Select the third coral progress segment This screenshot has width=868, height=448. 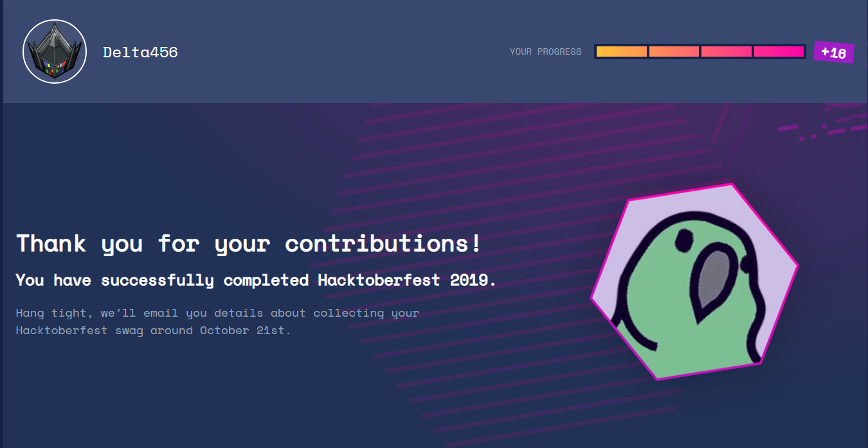point(726,51)
